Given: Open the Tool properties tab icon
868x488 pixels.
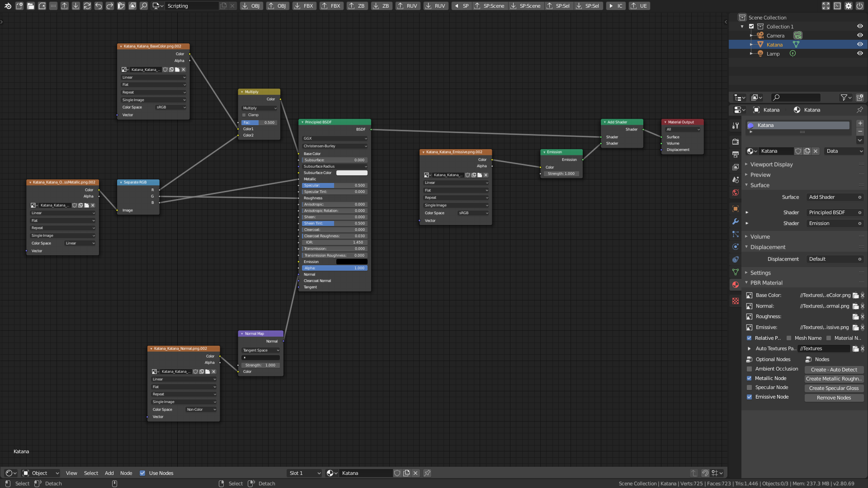Looking at the screenshot, I should click(x=736, y=126).
